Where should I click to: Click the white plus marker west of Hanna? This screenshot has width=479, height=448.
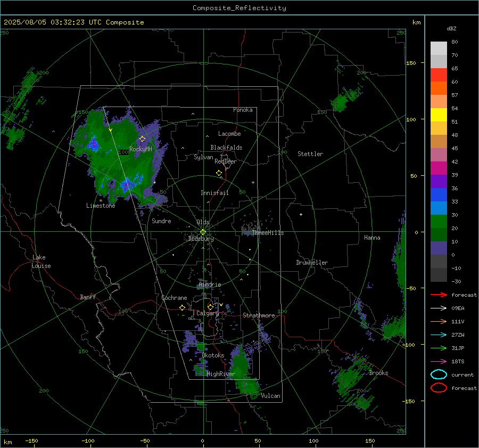tap(301, 214)
